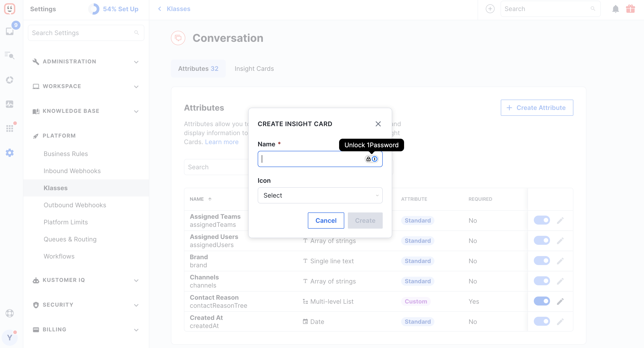
Task: Edit the Created At attribute pencil icon
Action: (560, 322)
